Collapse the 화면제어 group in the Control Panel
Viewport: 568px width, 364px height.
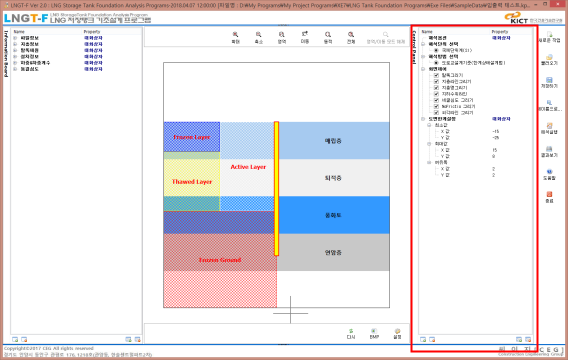pyautogui.click(x=423, y=69)
